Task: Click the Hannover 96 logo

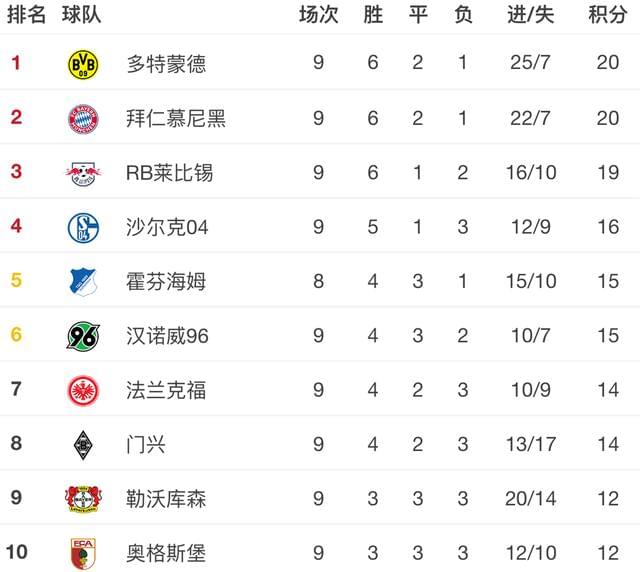Action: pos(83,336)
